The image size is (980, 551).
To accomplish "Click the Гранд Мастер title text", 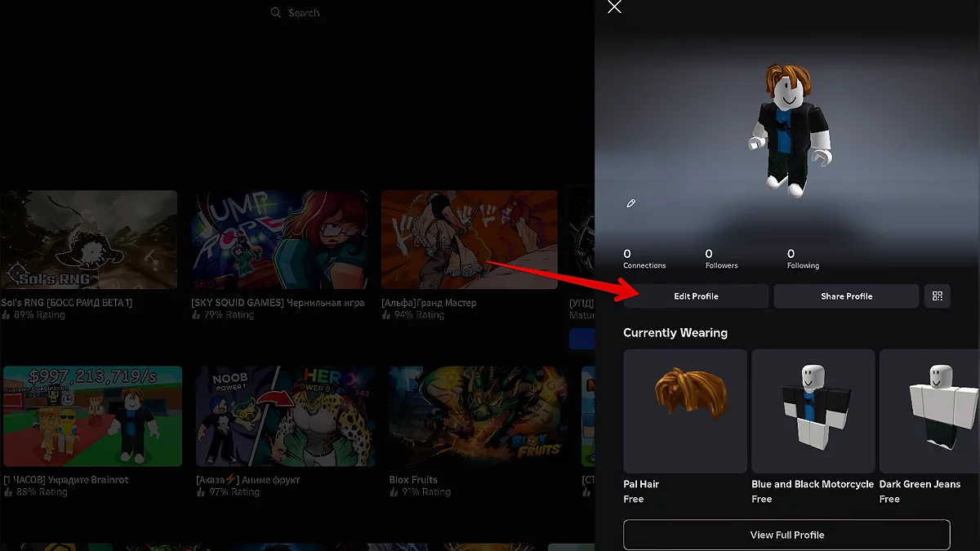I will click(x=429, y=303).
